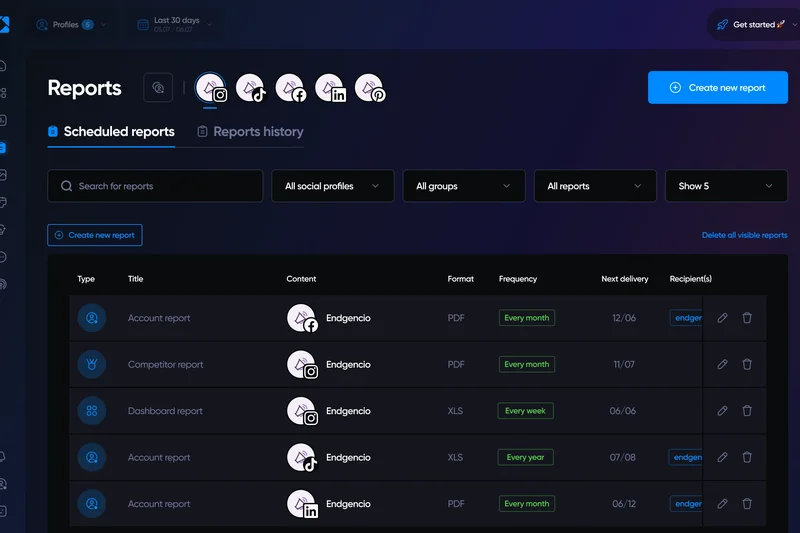Image resolution: width=800 pixels, height=533 pixels.
Task: Switch to the Reports history tab
Action: click(250, 132)
